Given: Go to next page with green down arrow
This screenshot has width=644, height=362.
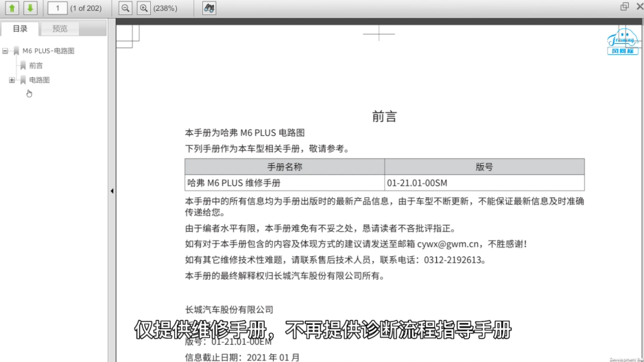Looking at the screenshot, I should click(30, 8).
